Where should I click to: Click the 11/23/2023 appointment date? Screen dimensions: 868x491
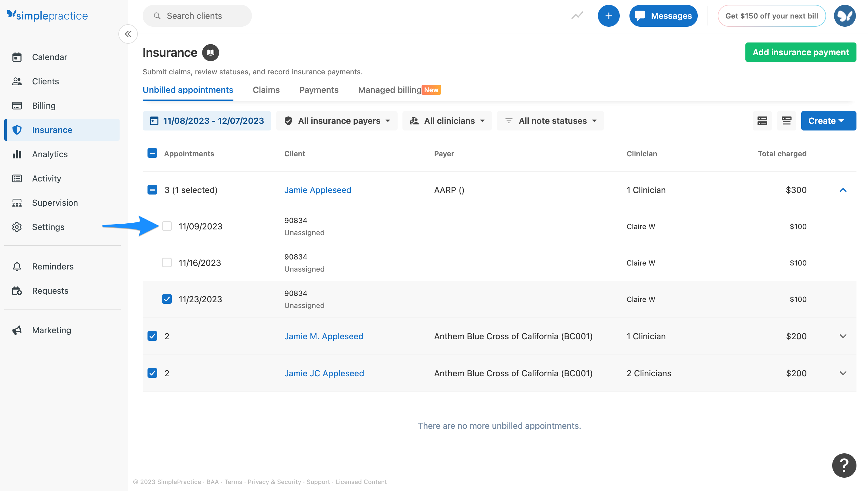(200, 299)
